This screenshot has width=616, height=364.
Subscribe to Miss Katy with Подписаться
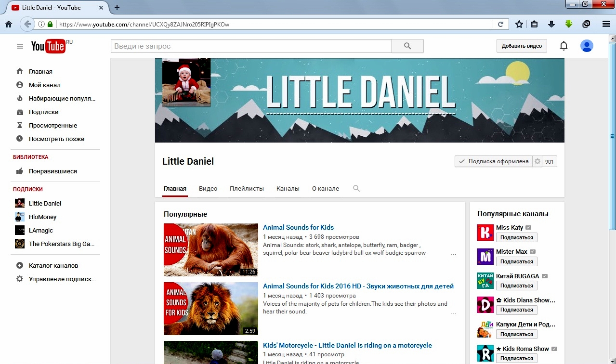click(517, 237)
